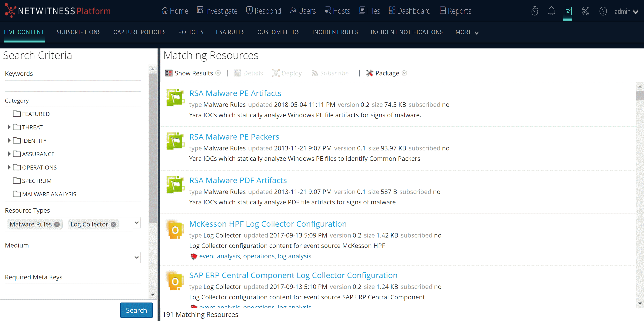This screenshot has height=321, width=644.
Task: Click the Search button
Action: click(x=136, y=310)
